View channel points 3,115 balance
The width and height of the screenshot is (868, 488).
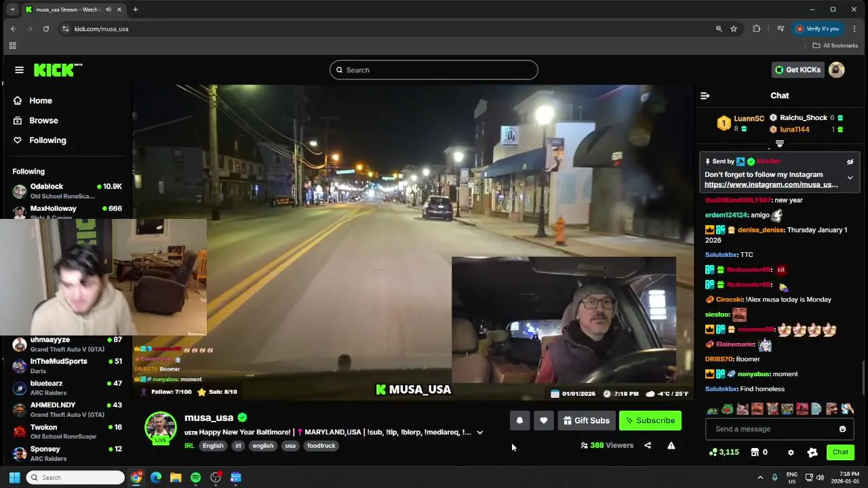point(724,452)
